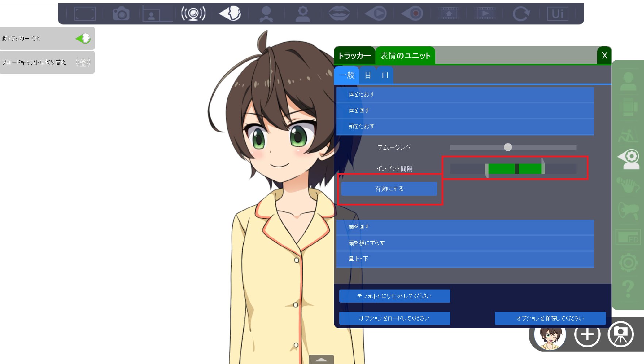Viewport: 644px width, 364px height.
Task: Close the tracker panel with X
Action: coord(605,55)
